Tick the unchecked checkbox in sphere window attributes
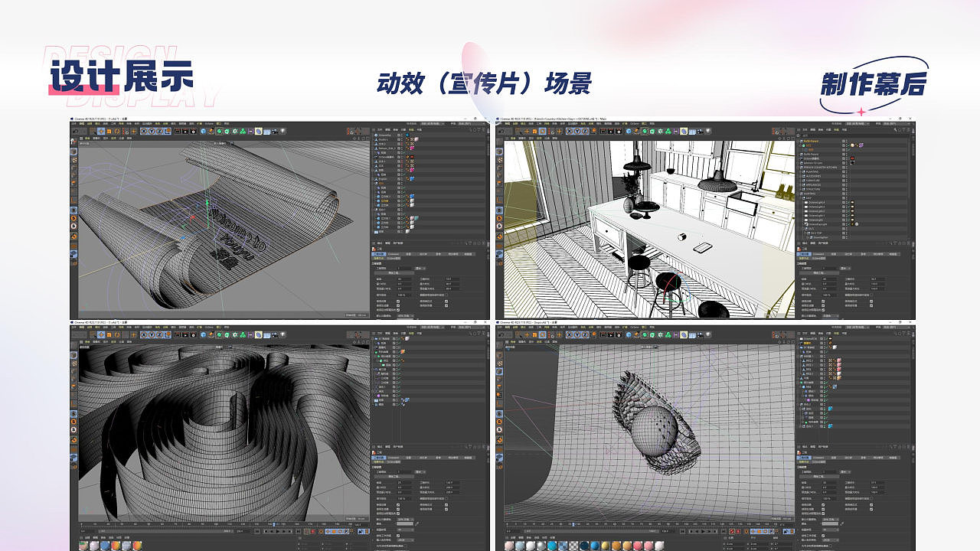The image size is (980, 551). 871,498
